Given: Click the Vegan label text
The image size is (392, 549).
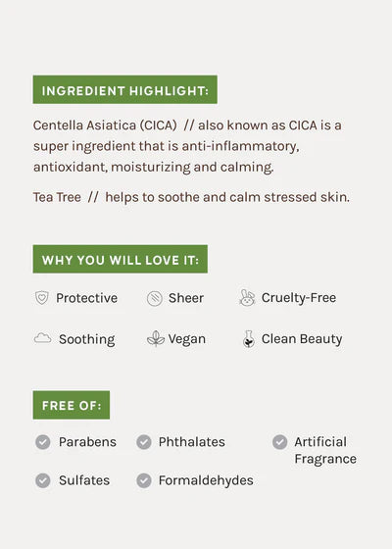Looking at the screenshot, I should click(x=186, y=339).
